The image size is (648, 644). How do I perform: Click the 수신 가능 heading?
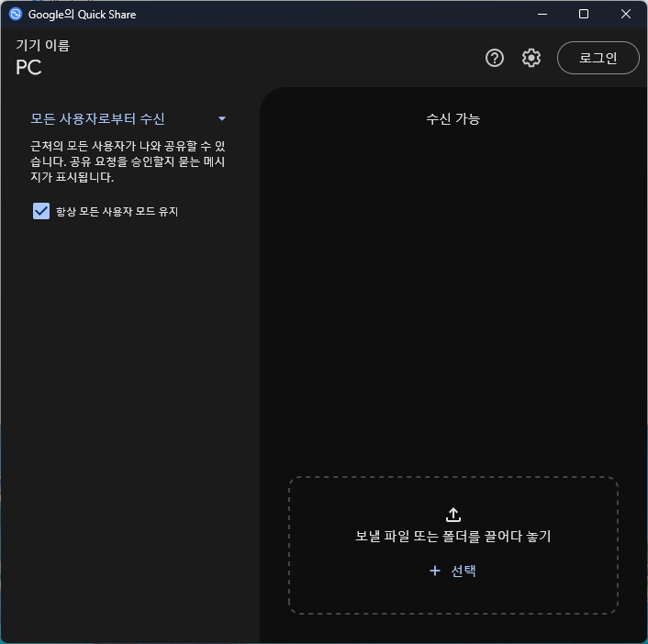[452, 119]
